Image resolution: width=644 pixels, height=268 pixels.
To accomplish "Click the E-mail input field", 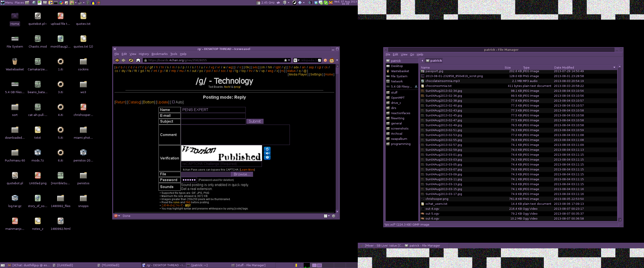I will (x=213, y=116).
